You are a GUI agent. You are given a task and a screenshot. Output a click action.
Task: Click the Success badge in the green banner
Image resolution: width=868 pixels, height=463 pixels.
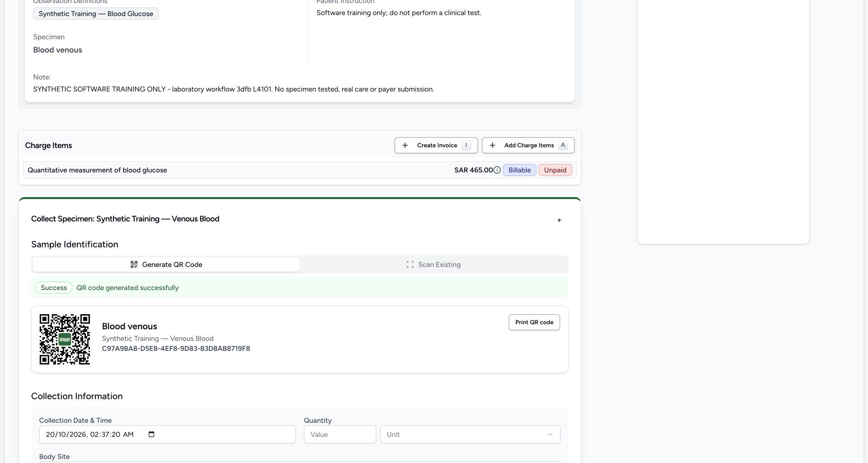coord(54,288)
